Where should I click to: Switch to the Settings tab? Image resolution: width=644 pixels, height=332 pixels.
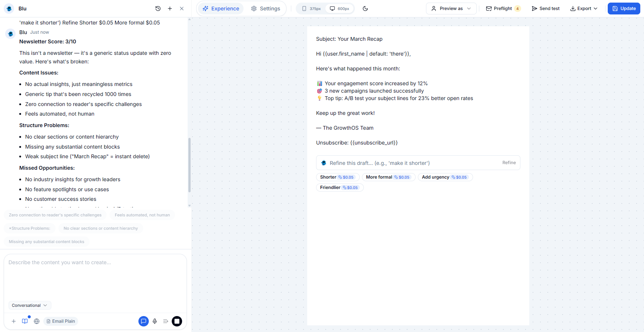pos(266,9)
